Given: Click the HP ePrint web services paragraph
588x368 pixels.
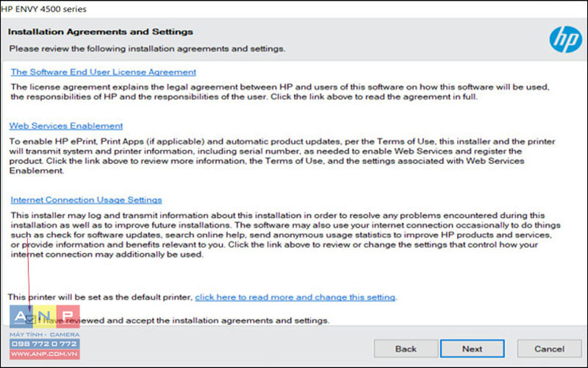Looking at the screenshot, I should point(282,156).
